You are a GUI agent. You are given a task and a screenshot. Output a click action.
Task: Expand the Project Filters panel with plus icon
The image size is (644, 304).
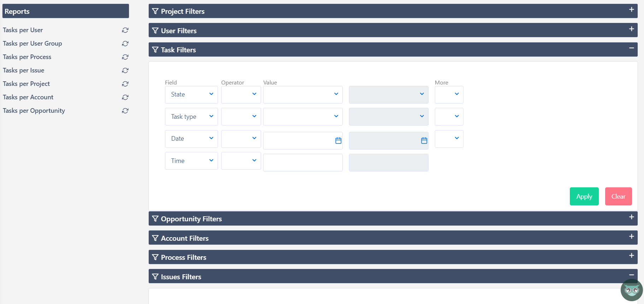tap(631, 10)
